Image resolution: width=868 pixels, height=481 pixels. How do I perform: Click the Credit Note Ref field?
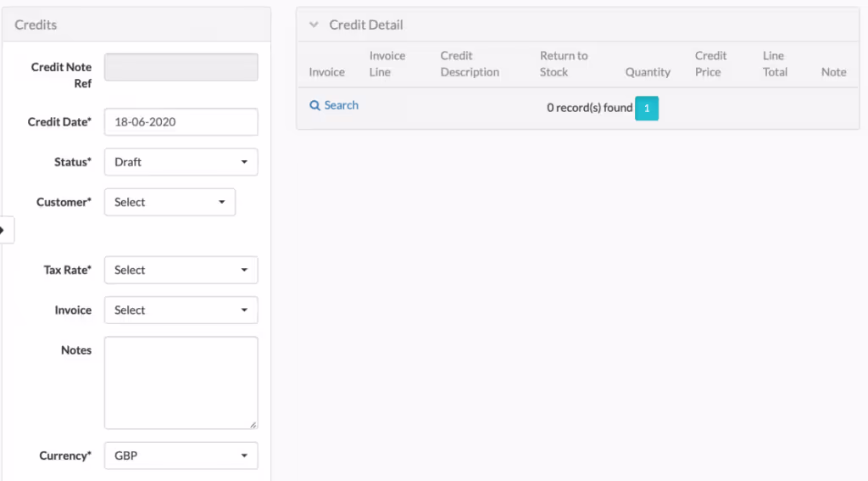(x=181, y=67)
